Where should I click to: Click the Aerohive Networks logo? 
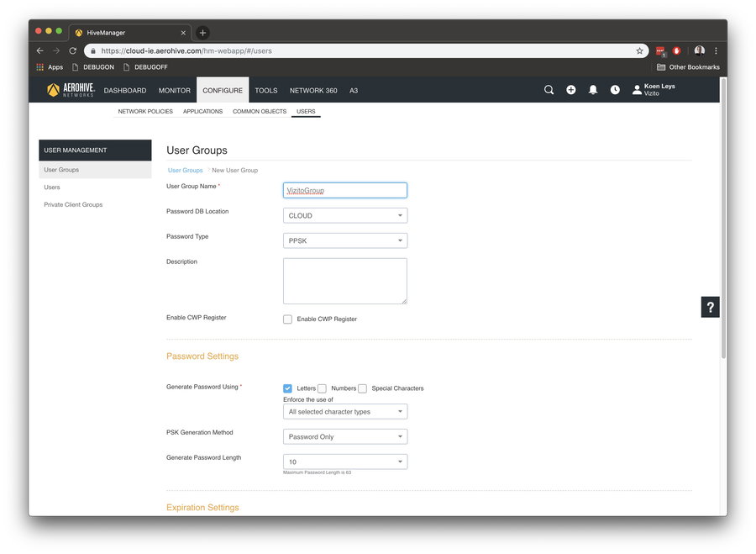coord(71,90)
